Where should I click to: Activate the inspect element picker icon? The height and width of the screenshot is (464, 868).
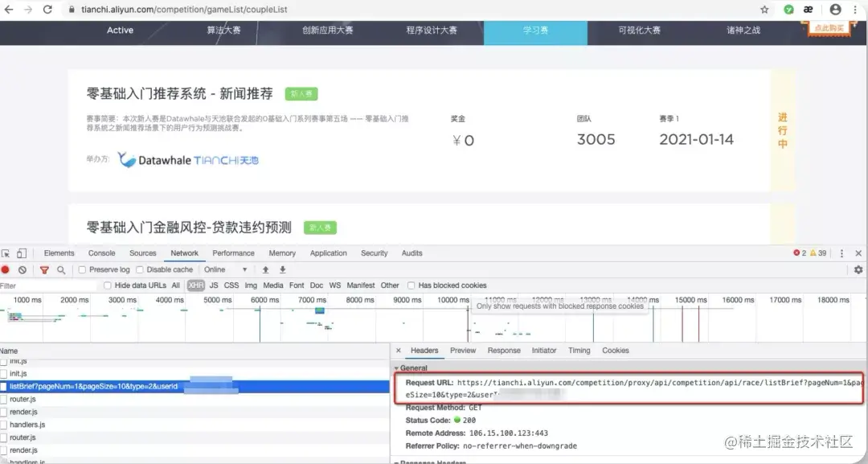click(6, 253)
